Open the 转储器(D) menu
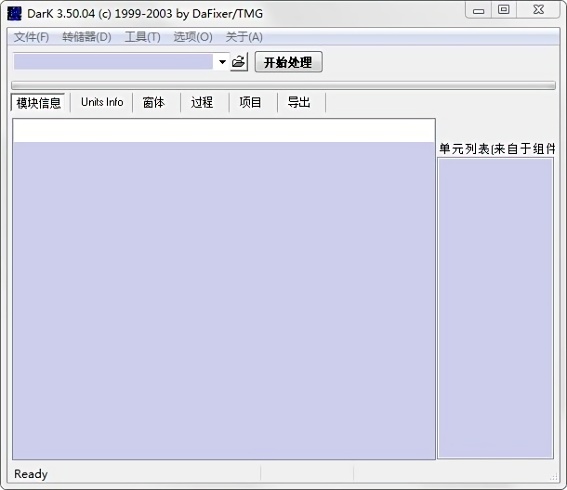The image size is (567, 490). coord(86,37)
